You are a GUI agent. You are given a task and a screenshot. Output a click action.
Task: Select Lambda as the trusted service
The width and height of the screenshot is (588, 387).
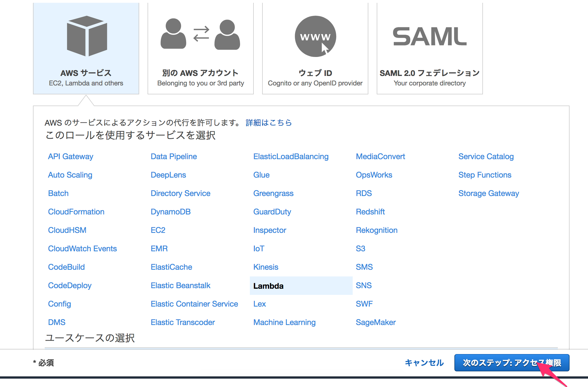pyautogui.click(x=268, y=286)
